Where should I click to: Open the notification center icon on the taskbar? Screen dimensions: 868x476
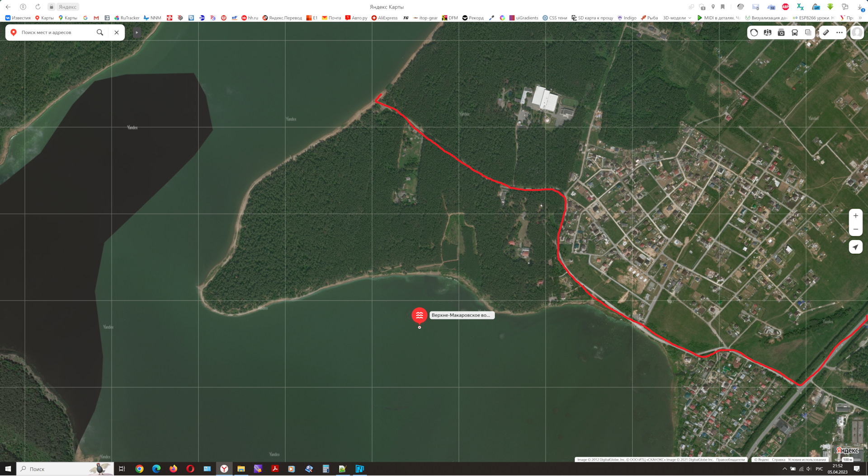[x=857, y=469]
